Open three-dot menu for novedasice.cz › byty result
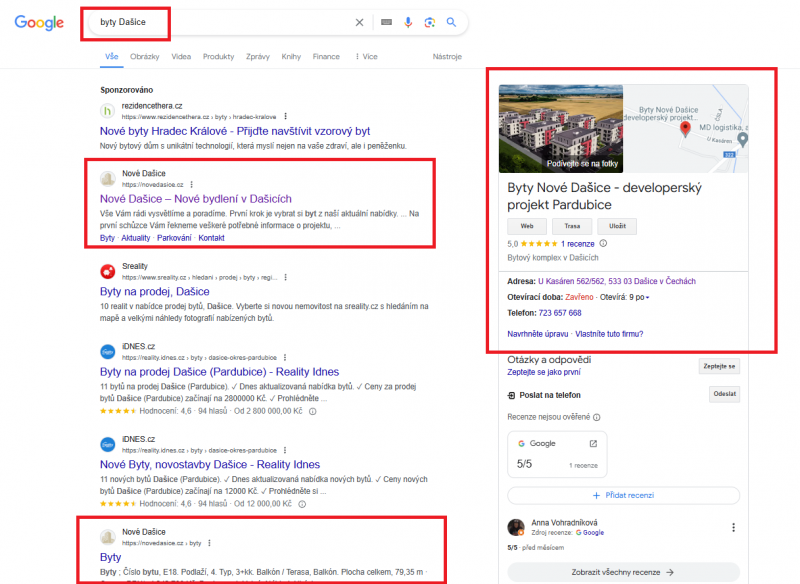 [x=209, y=543]
